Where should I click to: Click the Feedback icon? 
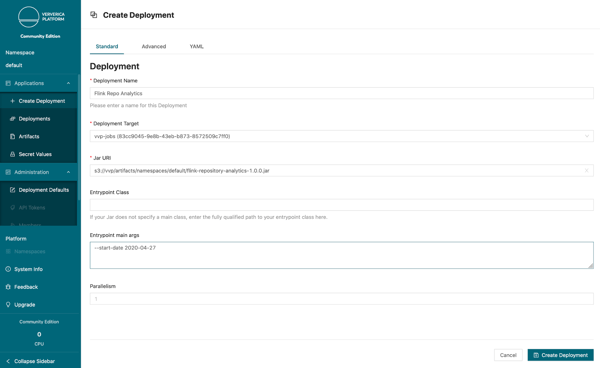coord(8,287)
